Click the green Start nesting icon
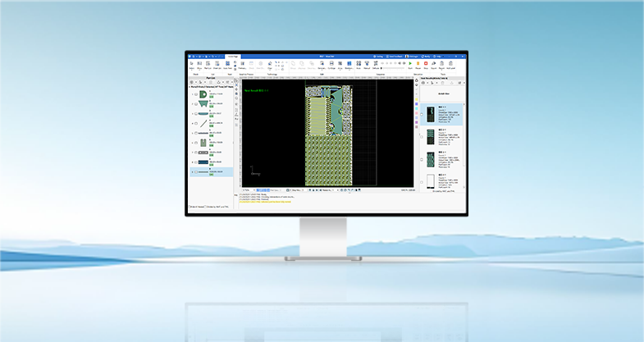The image size is (644, 342). point(409,64)
